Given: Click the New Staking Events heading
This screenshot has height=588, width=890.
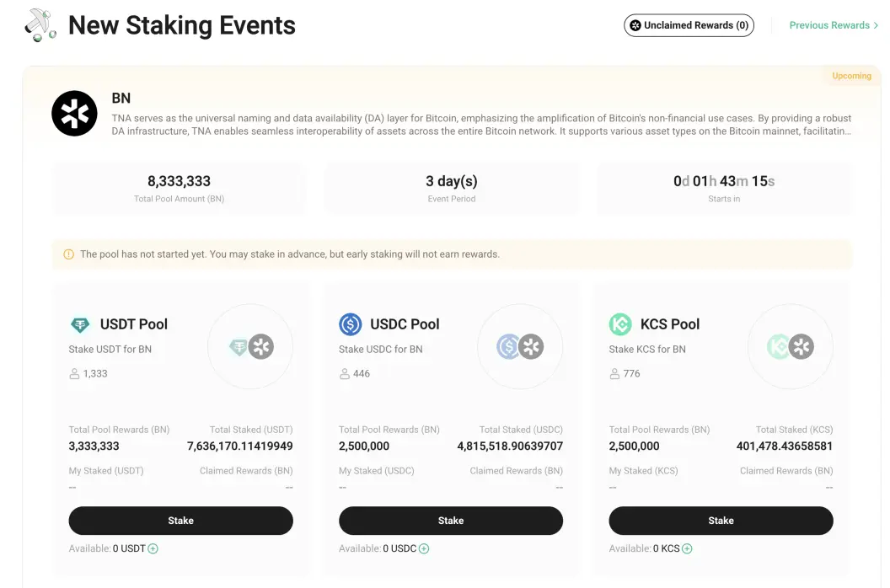Looking at the screenshot, I should [x=182, y=25].
